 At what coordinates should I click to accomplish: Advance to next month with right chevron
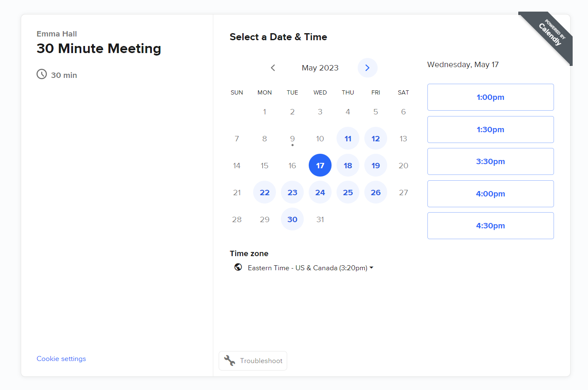click(367, 68)
